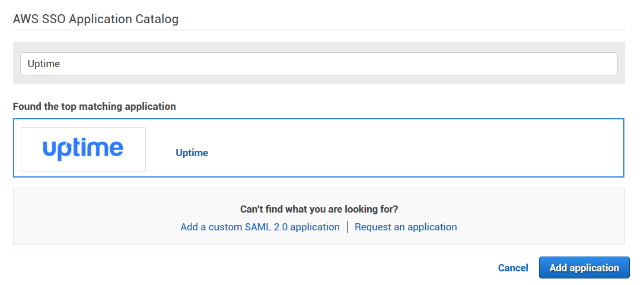Click 'Found the top matching application' text
Screen dimensions: 644x285
coord(94,106)
